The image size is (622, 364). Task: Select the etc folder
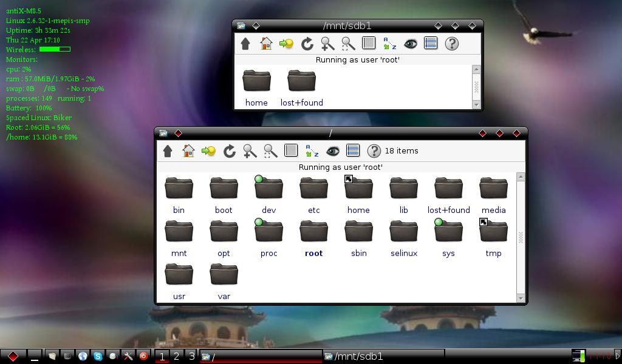(314, 195)
